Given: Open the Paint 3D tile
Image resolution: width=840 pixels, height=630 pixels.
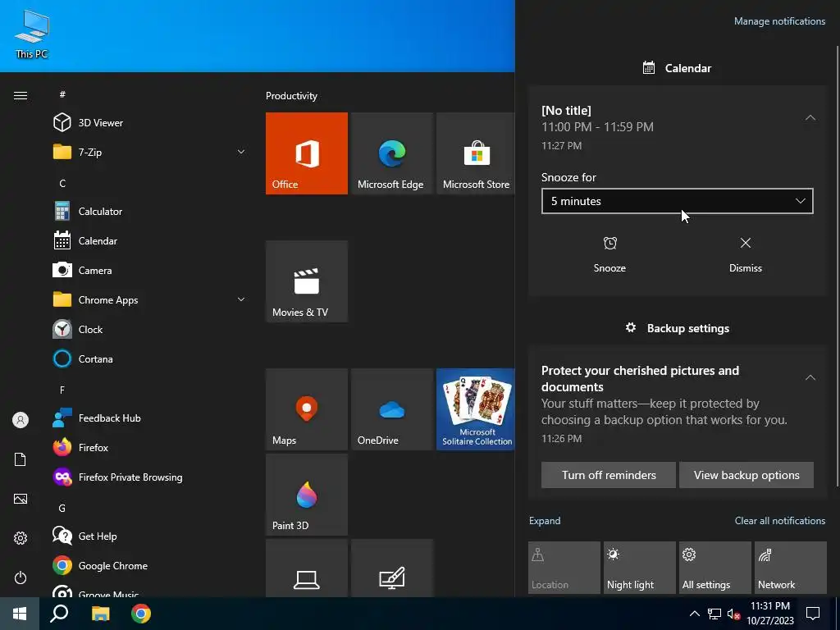Looking at the screenshot, I should tap(307, 495).
